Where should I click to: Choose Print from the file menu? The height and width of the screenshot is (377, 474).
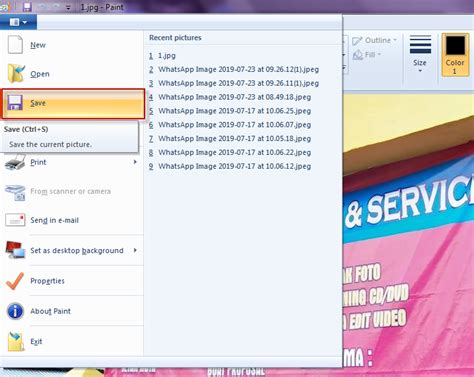point(72,162)
